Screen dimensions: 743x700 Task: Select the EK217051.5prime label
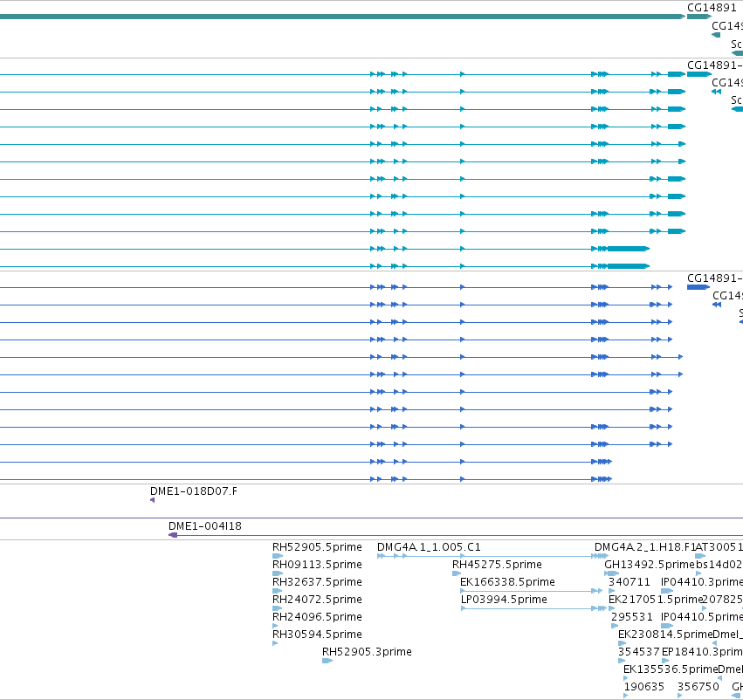[x=655, y=600]
